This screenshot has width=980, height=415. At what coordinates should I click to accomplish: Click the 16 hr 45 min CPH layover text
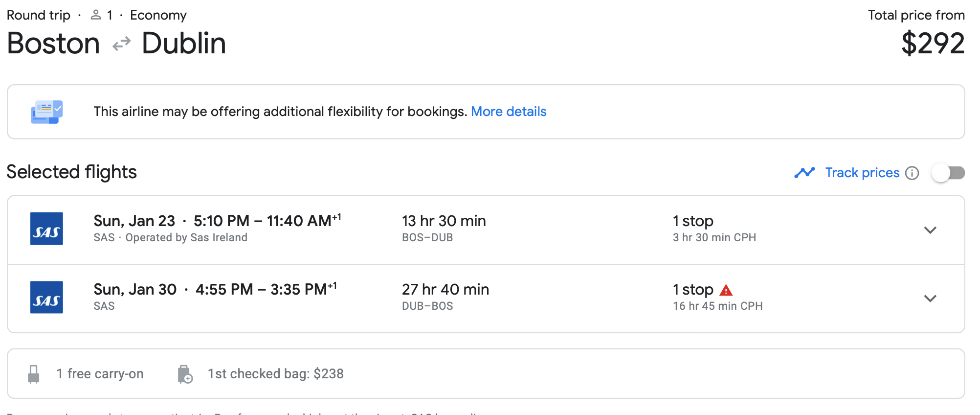tap(717, 306)
